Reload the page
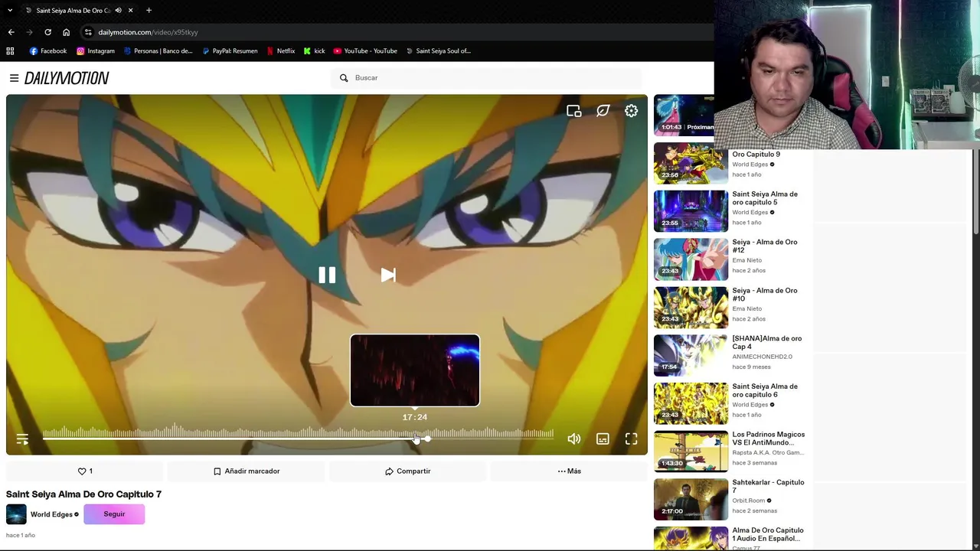980x551 pixels. 47,32
